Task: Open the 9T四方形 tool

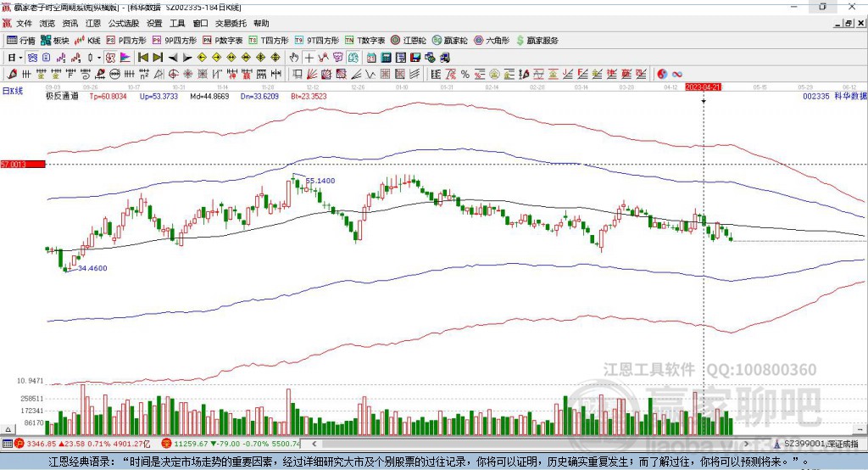Action: tap(317, 41)
